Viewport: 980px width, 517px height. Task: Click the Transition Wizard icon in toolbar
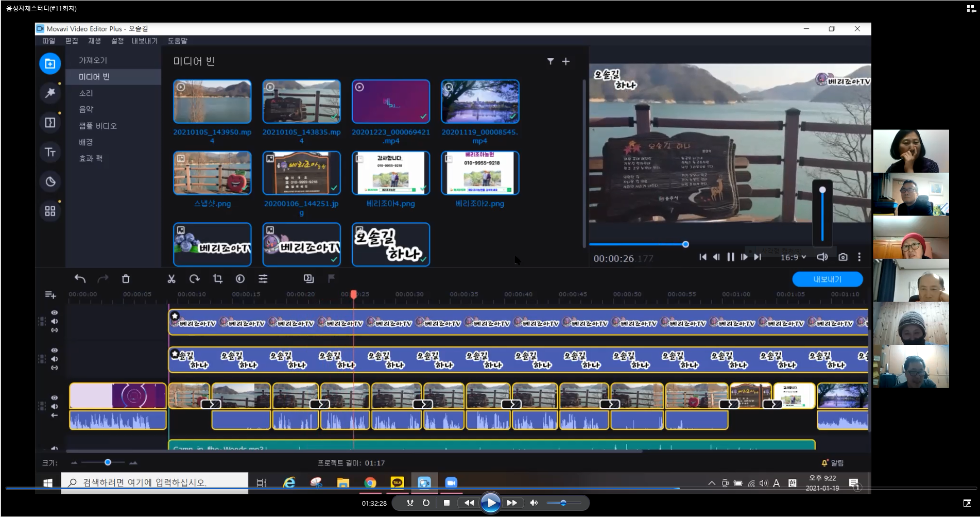(308, 279)
